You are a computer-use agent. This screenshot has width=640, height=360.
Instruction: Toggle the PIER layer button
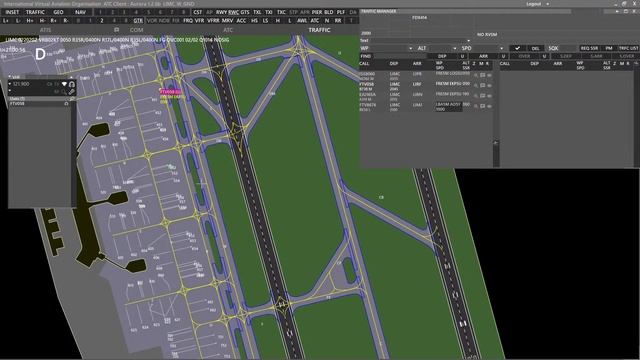pyautogui.click(x=317, y=12)
